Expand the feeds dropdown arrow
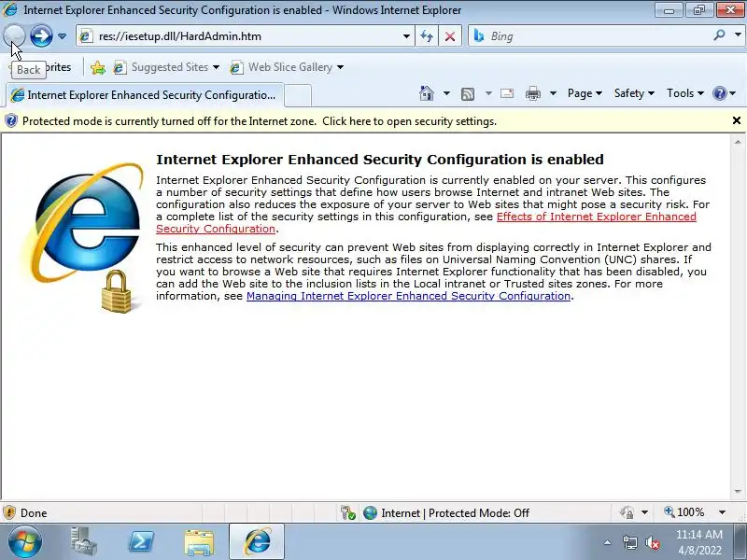 click(x=488, y=93)
